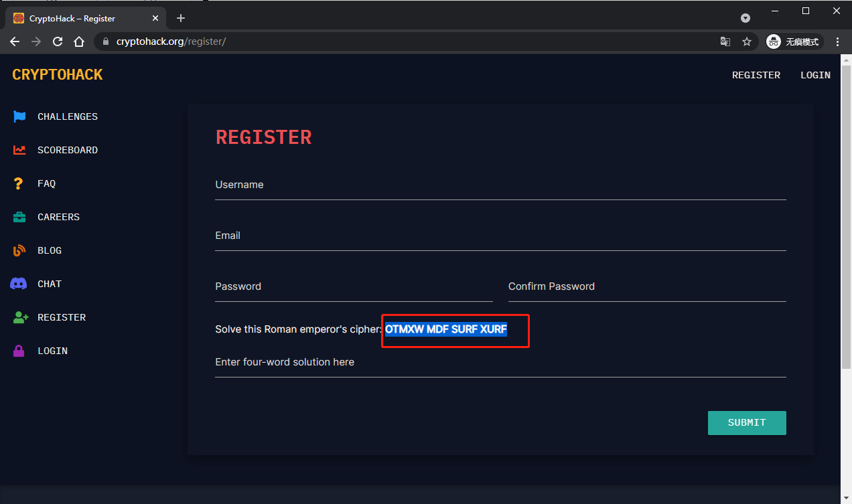Viewport: 852px width, 504px height.
Task: Open the Scoreboard chart icon
Action: pyautogui.click(x=19, y=150)
